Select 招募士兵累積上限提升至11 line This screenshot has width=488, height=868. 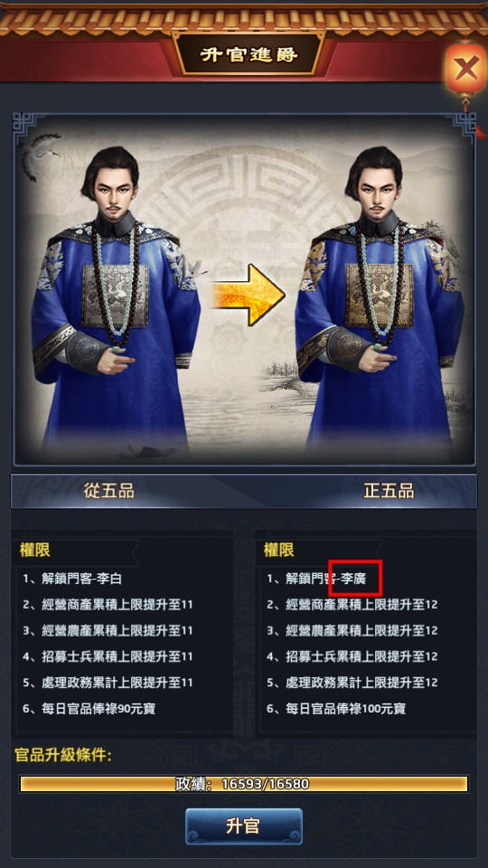click(108, 656)
